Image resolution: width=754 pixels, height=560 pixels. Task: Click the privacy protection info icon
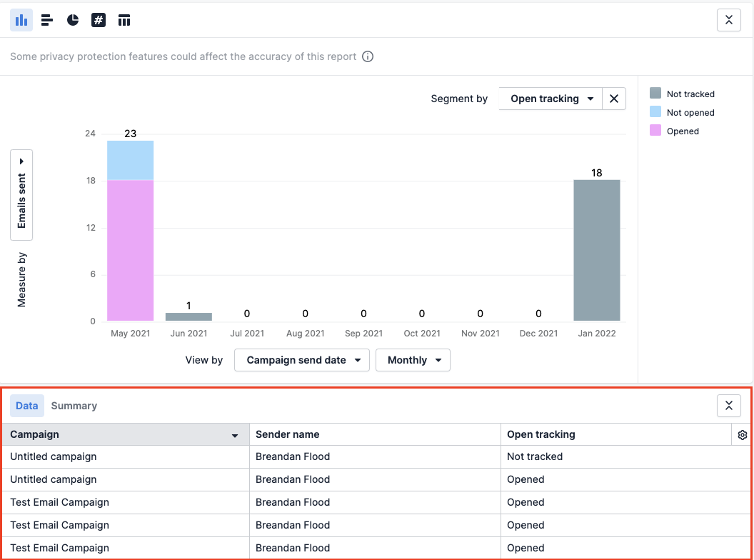(368, 56)
